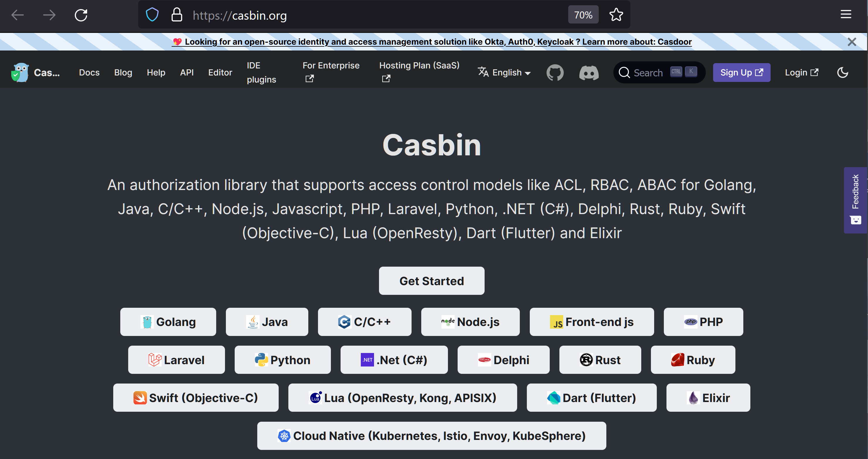
Task: Bookmark this page with the star icon
Action: tap(616, 15)
